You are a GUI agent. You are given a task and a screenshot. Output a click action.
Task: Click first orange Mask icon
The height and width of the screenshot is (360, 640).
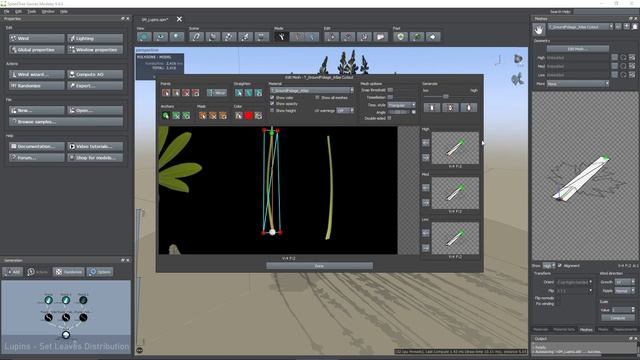pyautogui.click(x=202, y=116)
